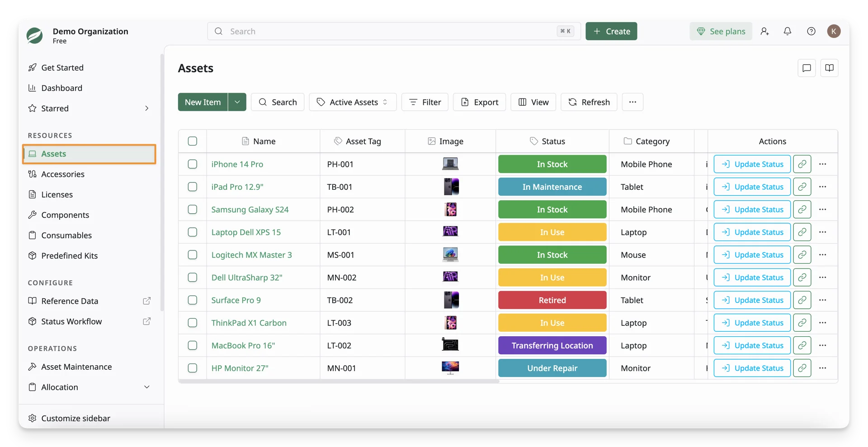Open the New Item dropdown arrow
The width and height of the screenshot is (868, 447).
coord(237,102)
